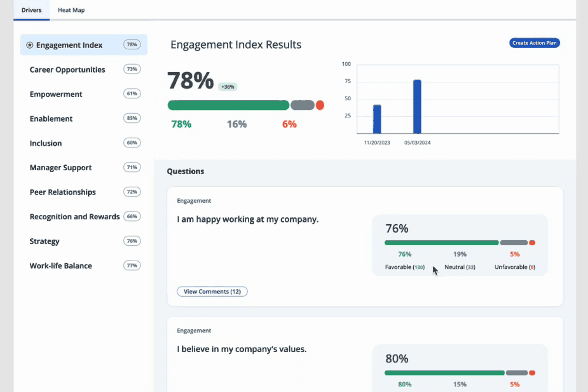
Task: Click the red segment of the Engagement Index results bar
Action: (x=320, y=105)
